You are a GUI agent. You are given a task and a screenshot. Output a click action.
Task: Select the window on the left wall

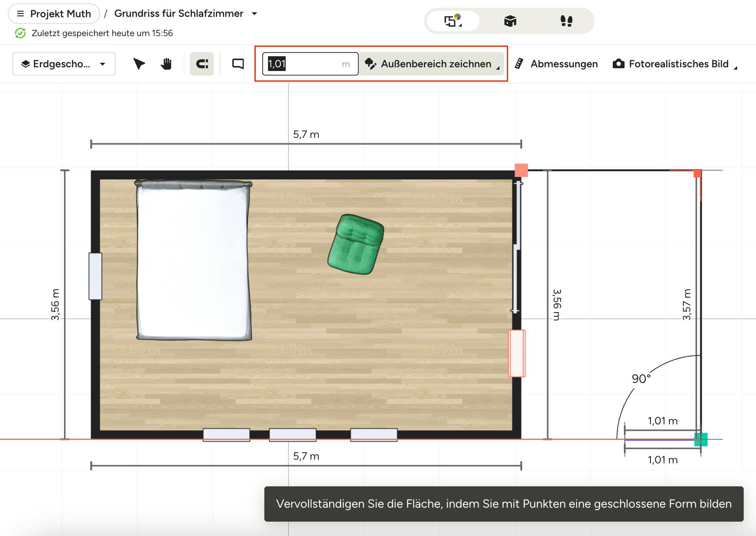[95, 276]
